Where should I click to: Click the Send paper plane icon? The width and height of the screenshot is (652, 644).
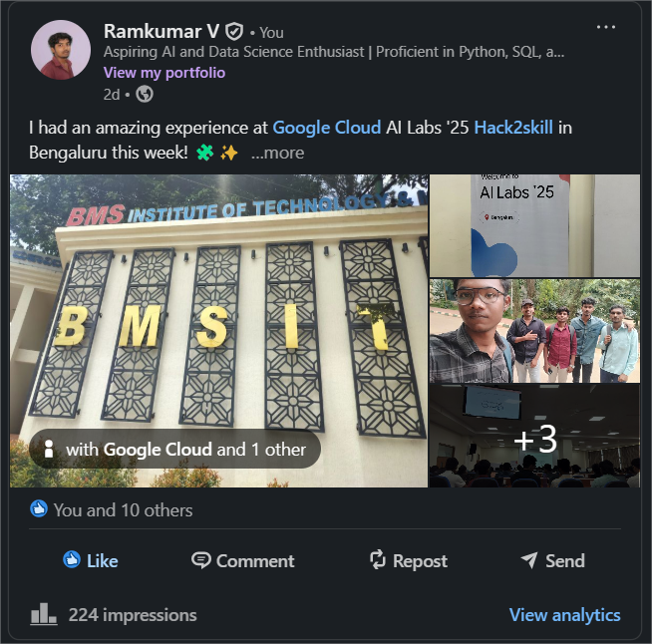529,560
